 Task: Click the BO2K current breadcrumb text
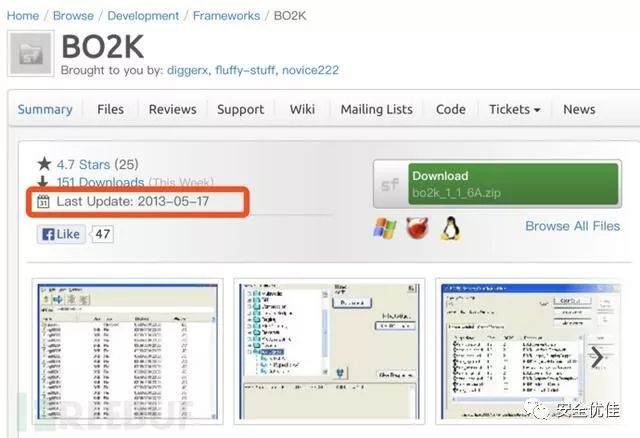[x=290, y=16]
